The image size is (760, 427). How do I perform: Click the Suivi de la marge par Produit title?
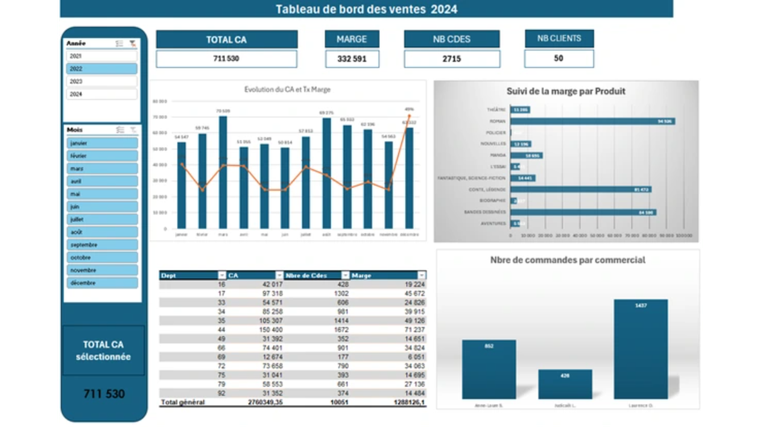pyautogui.click(x=566, y=91)
